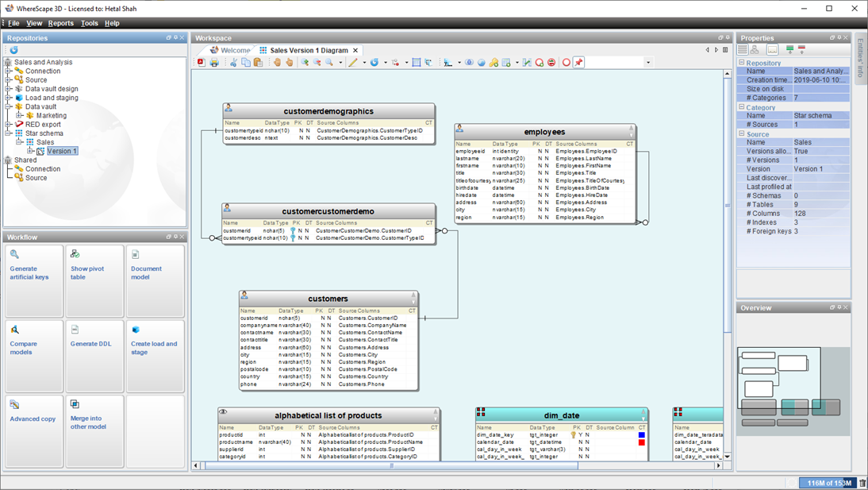Click the PDF export icon

[x=202, y=63]
